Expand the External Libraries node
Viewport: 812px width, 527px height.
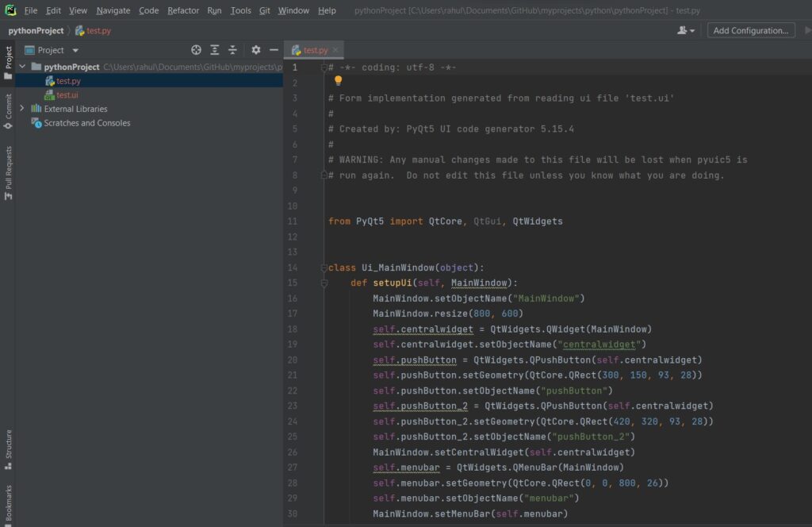22,109
